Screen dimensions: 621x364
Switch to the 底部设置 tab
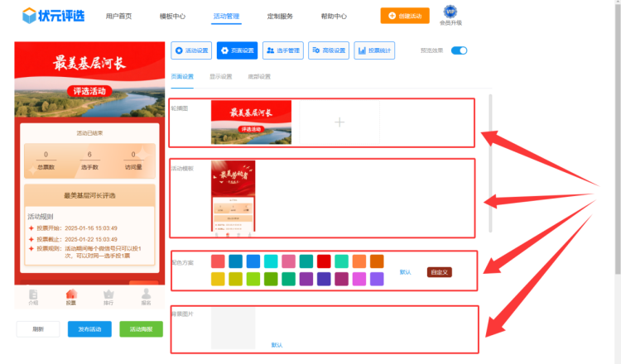pos(259,76)
